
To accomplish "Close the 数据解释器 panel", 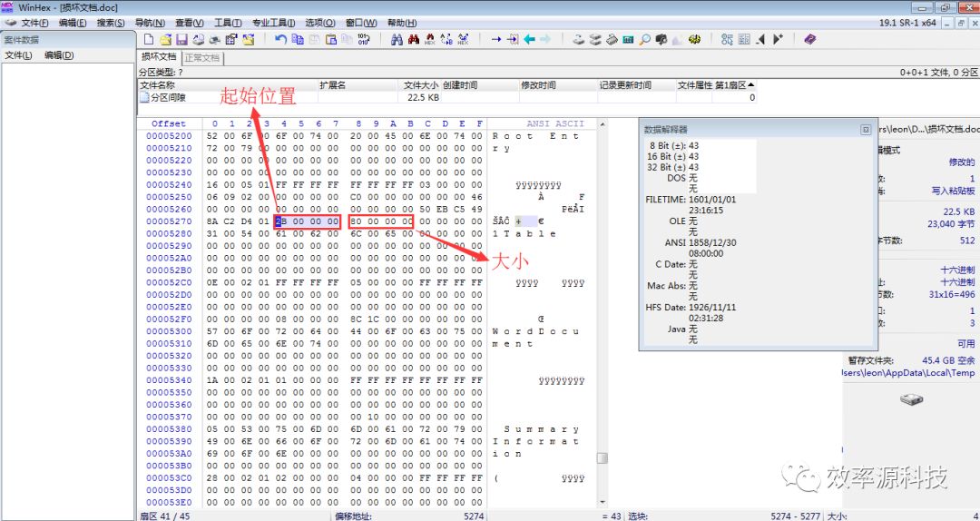I will 866,130.
